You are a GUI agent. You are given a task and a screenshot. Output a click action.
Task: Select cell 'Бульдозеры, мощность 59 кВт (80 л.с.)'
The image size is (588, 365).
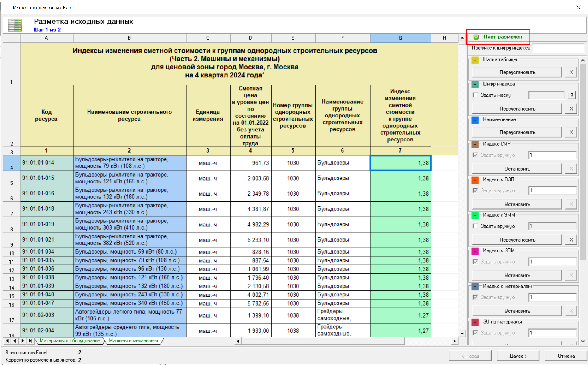coord(130,252)
